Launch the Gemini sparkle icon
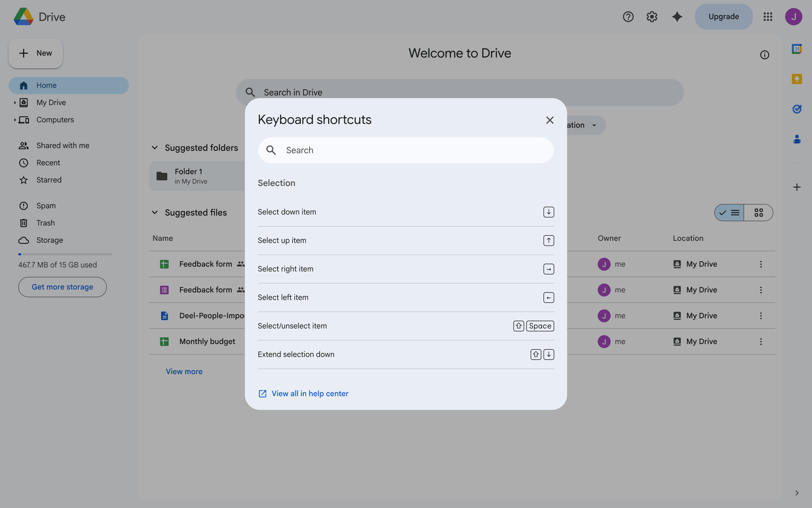The width and height of the screenshot is (812, 508). [677, 17]
